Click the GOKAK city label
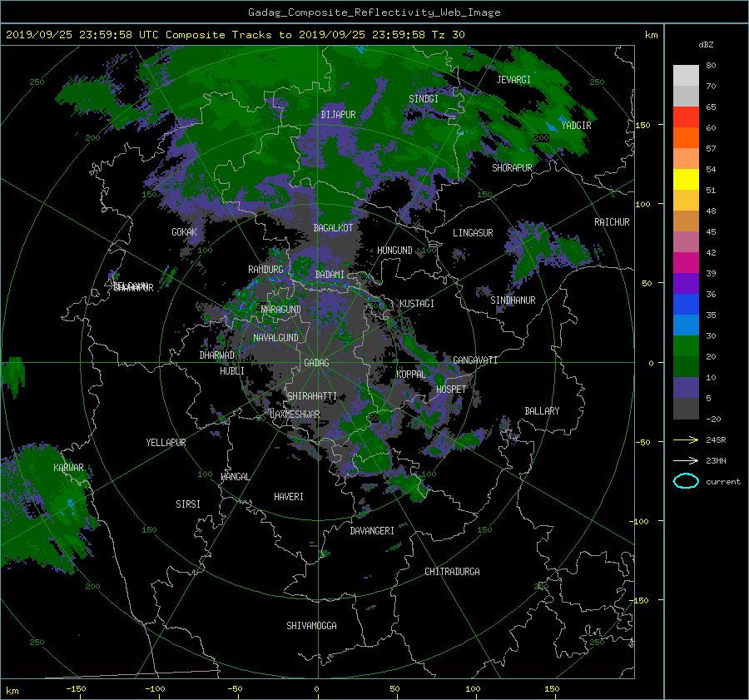Screen dimensions: 749x700 (184, 232)
